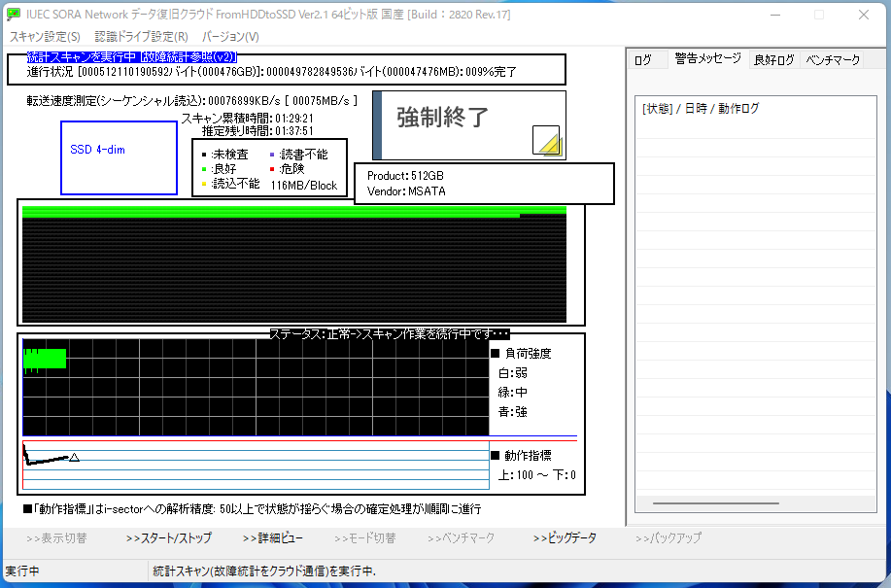Image resolution: width=891 pixels, height=588 pixels.
Task: Click the 強制終了 force quit button
Action: [469, 125]
